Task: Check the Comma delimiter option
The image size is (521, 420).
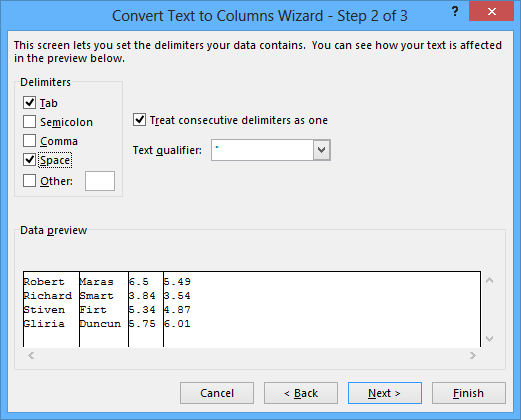Action: point(29,141)
